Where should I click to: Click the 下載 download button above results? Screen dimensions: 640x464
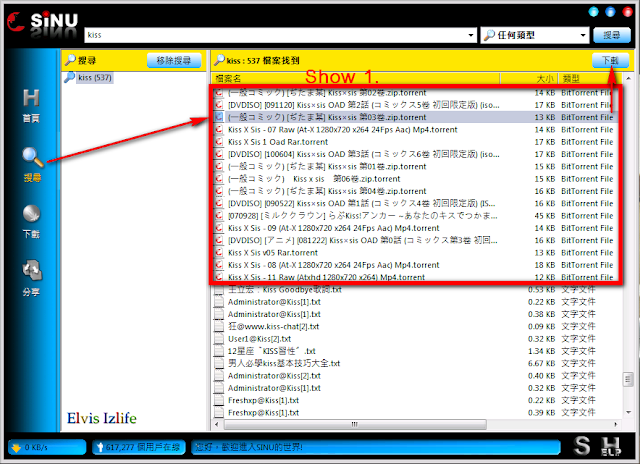[610, 60]
